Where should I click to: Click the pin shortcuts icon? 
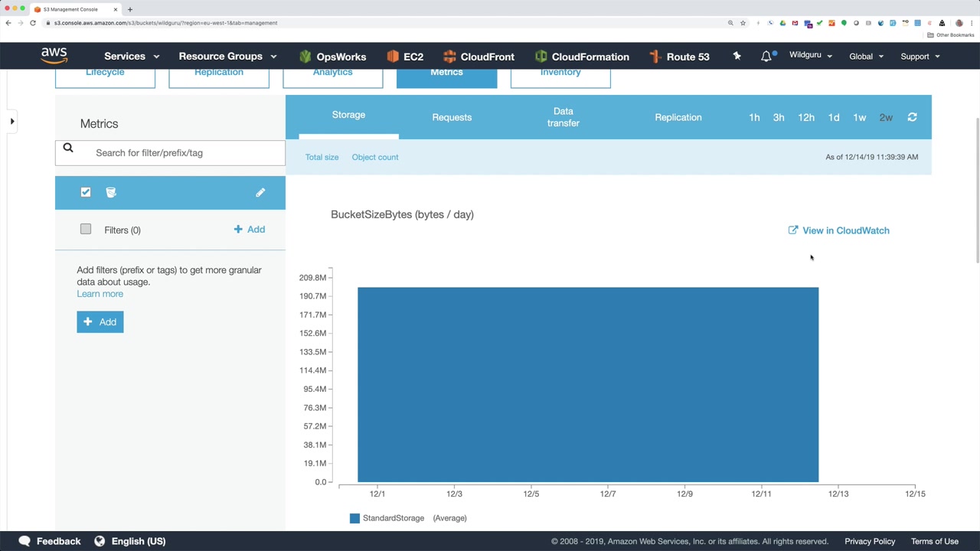737,56
